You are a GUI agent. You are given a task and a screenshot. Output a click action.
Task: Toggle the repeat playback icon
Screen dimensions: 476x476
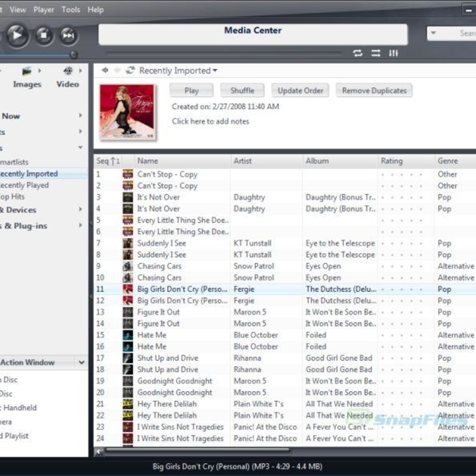(x=358, y=53)
